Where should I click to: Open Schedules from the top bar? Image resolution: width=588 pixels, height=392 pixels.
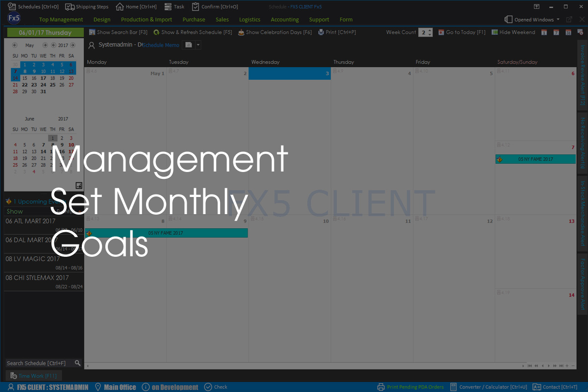(x=33, y=7)
